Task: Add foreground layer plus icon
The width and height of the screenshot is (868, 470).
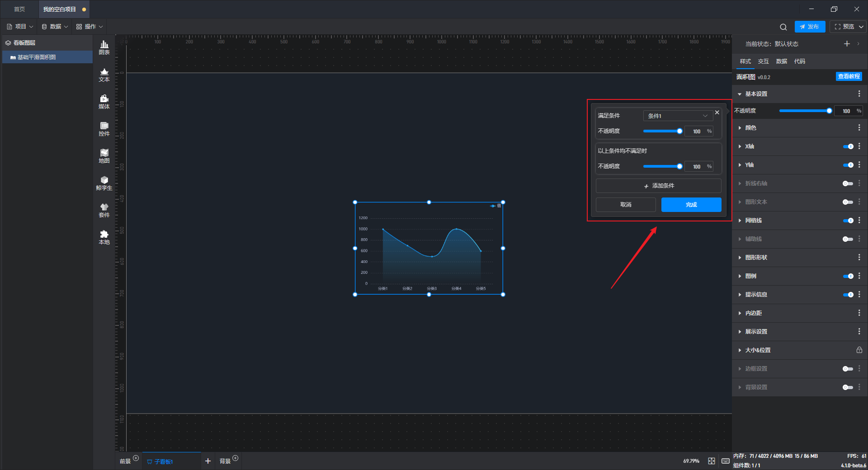Action: tap(136, 458)
